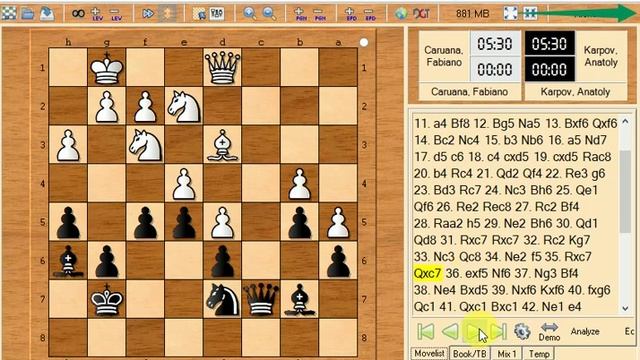The height and width of the screenshot is (360, 640).
Task: Open a file with the folder icon
Action: click(x=28, y=13)
